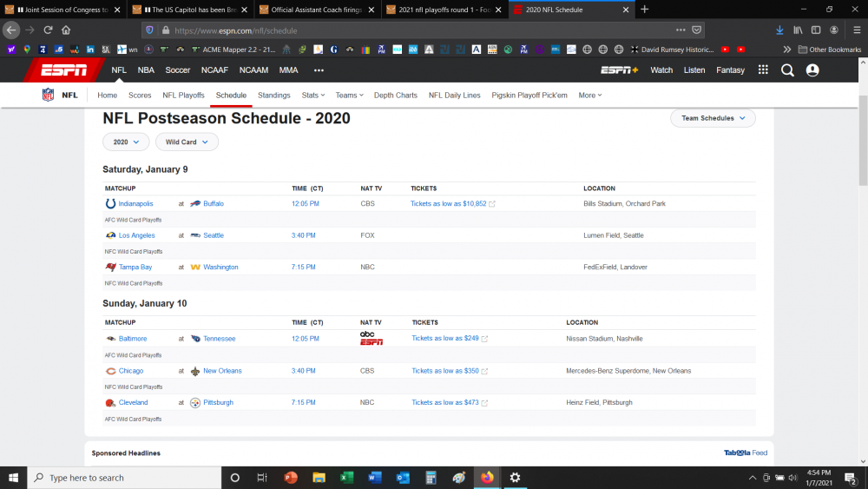Click the Tennessee team link
Viewport: 868px width, 489px height.
pos(219,339)
